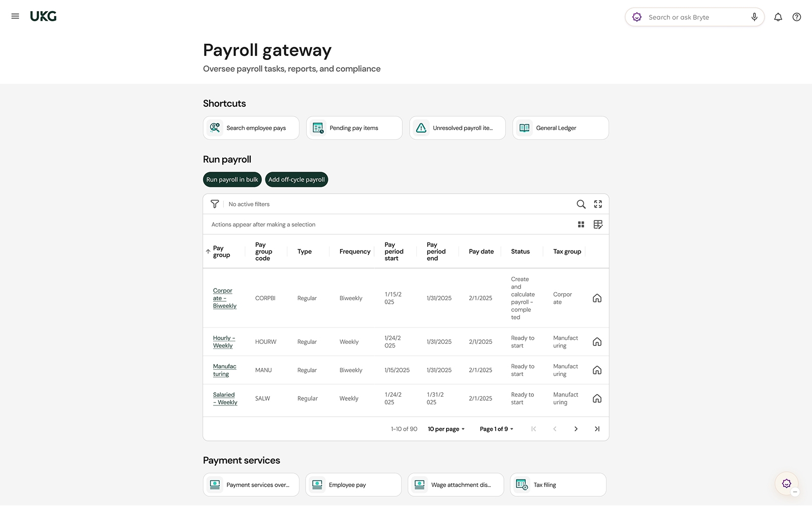This screenshot has width=812, height=508.
Task: Sort by the Pay group column header
Action: (x=221, y=251)
